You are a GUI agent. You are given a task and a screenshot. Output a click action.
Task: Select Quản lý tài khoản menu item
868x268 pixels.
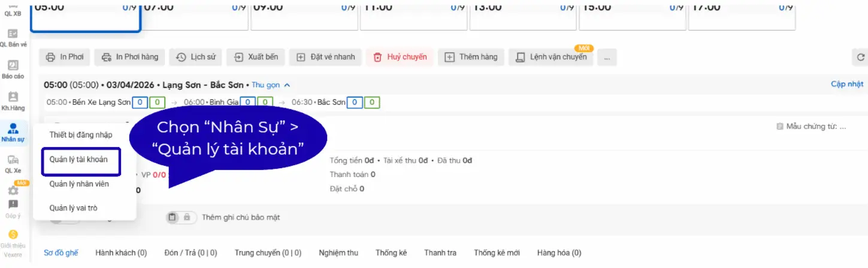(x=78, y=160)
